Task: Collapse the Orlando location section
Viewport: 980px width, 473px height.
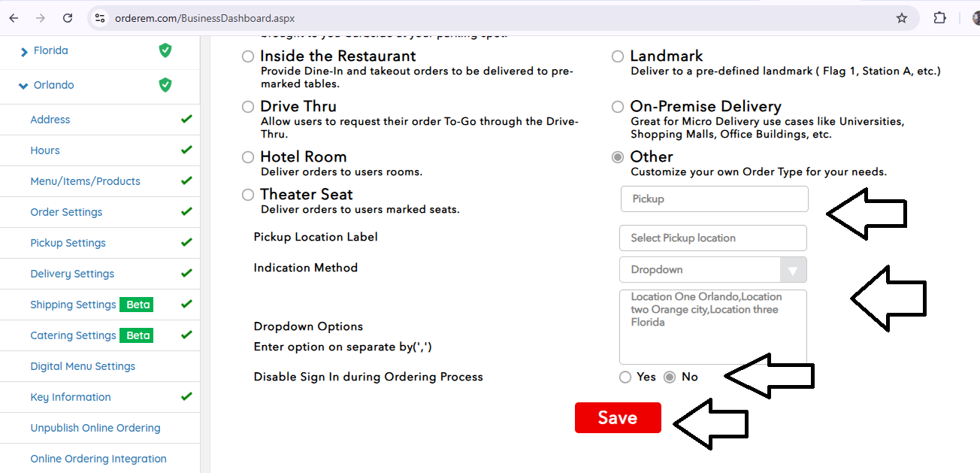Action: pyautogui.click(x=23, y=86)
